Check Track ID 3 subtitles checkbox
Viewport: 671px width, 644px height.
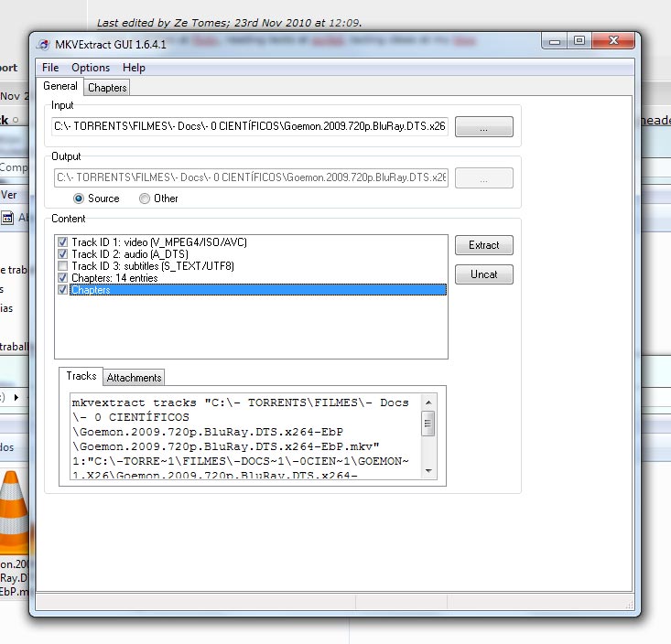(62, 266)
